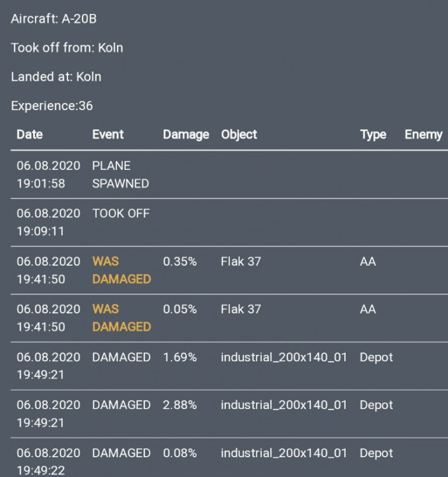
Task: Click the Enemy column header
Action: click(x=423, y=135)
